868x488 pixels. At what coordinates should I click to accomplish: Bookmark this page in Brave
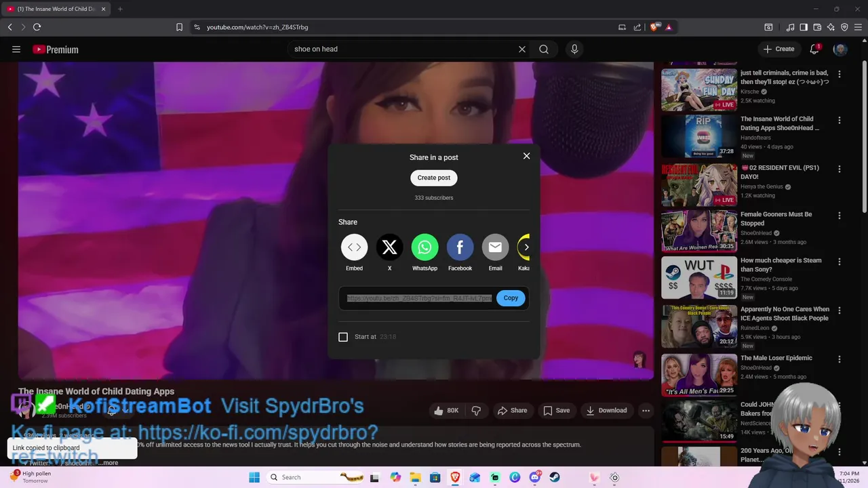(x=179, y=27)
